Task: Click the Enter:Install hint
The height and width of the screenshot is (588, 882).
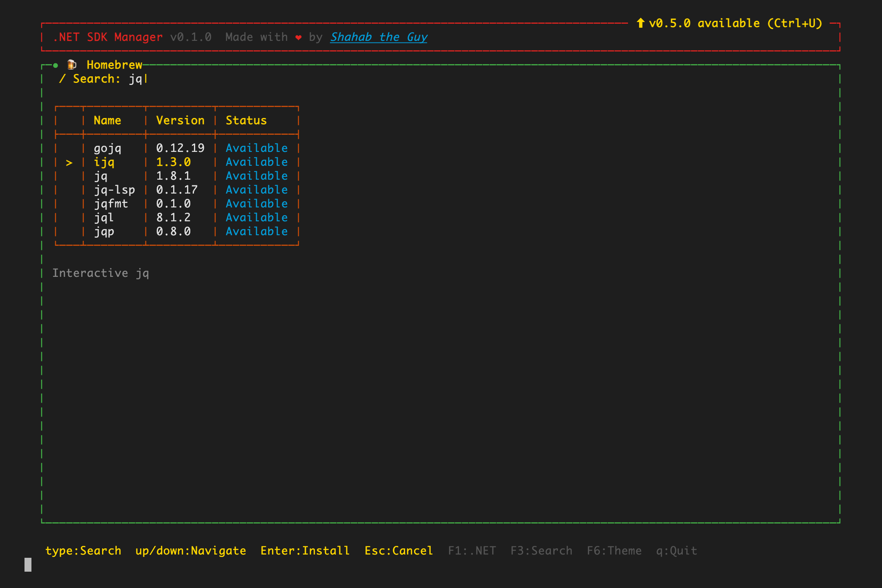Action: [305, 551]
